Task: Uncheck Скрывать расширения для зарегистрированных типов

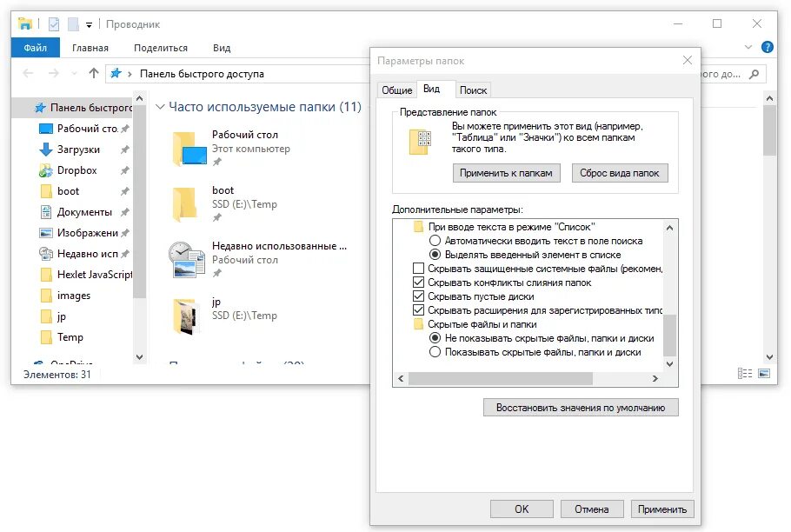Action: click(418, 310)
